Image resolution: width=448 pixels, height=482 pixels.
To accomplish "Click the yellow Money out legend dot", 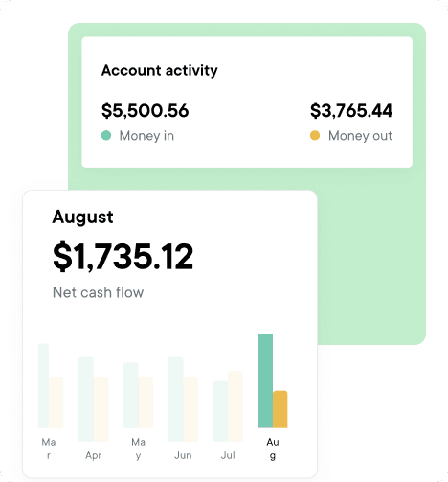I will tap(315, 135).
